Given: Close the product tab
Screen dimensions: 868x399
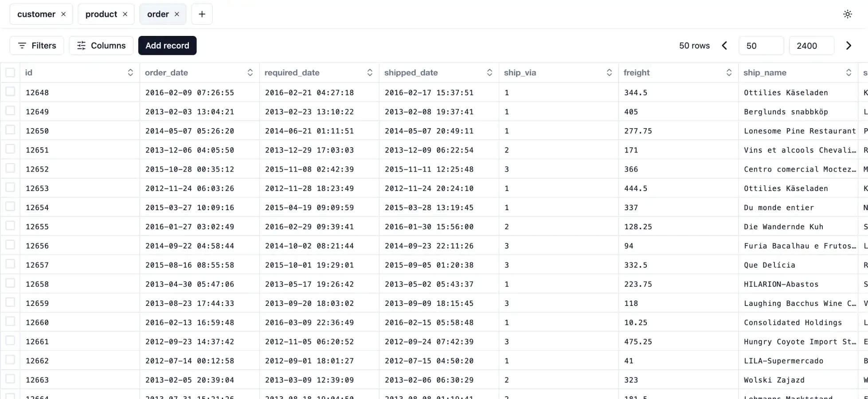Looking at the screenshot, I should tap(125, 14).
